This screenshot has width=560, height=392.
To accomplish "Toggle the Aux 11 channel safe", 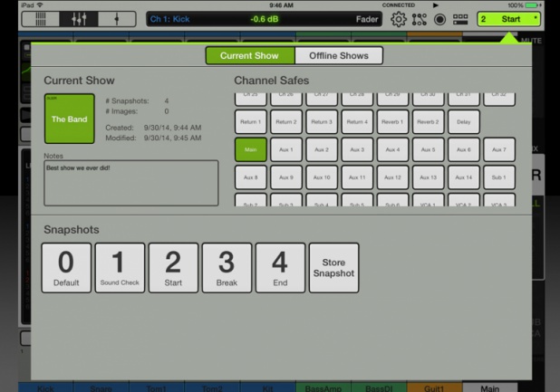I will (357, 177).
